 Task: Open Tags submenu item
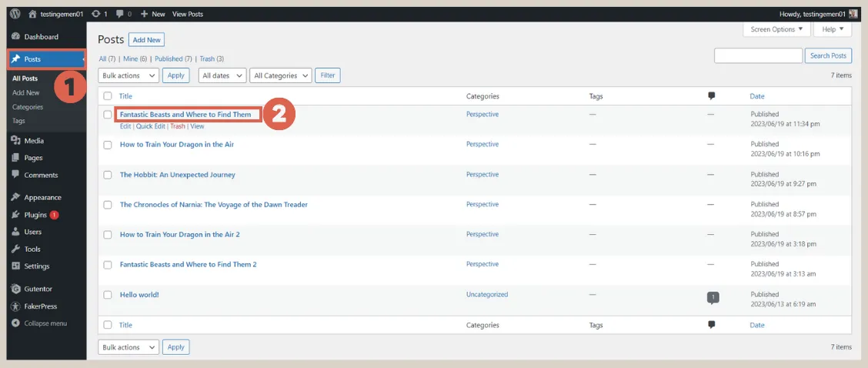pos(18,121)
